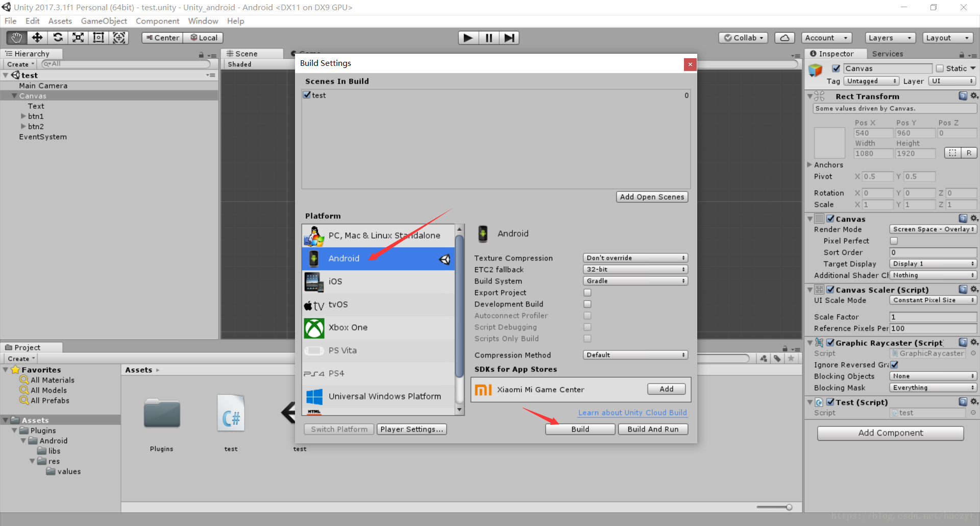980x526 pixels.
Task: Click the Pause button
Action: tap(488, 38)
